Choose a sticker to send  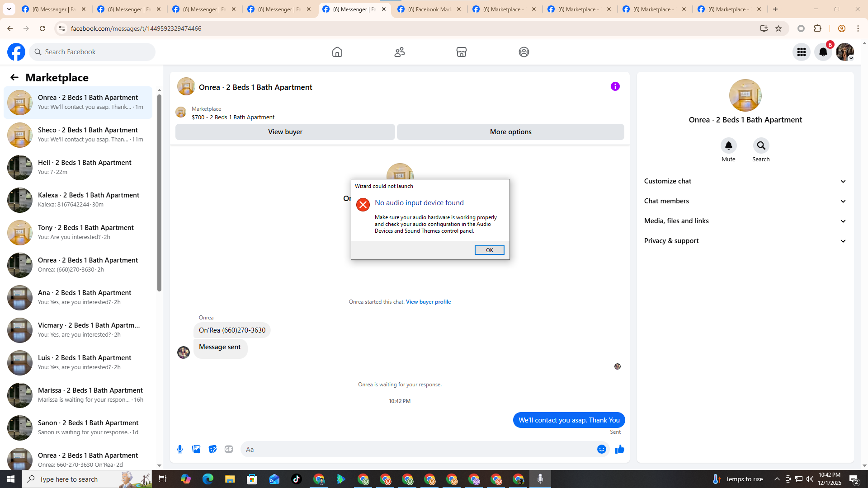[212, 449]
